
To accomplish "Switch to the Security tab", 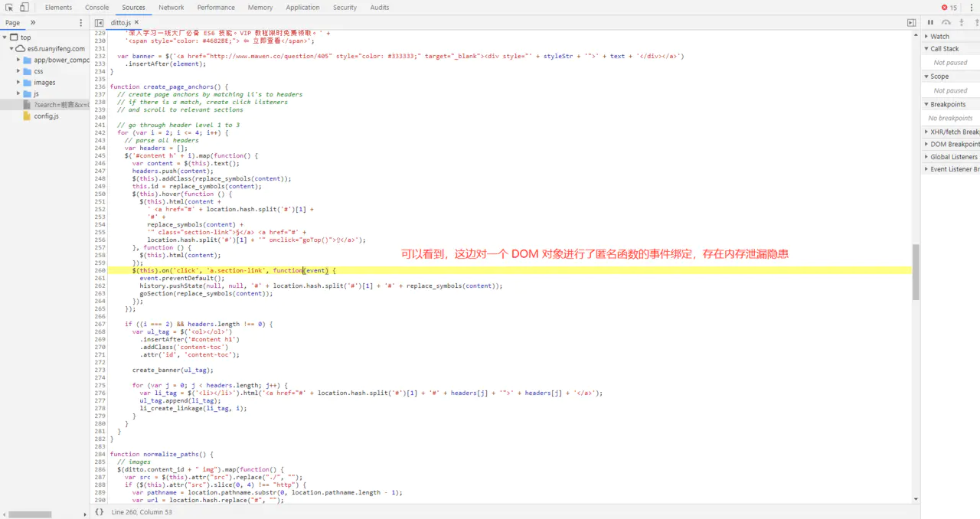I will [x=345, y=8].
